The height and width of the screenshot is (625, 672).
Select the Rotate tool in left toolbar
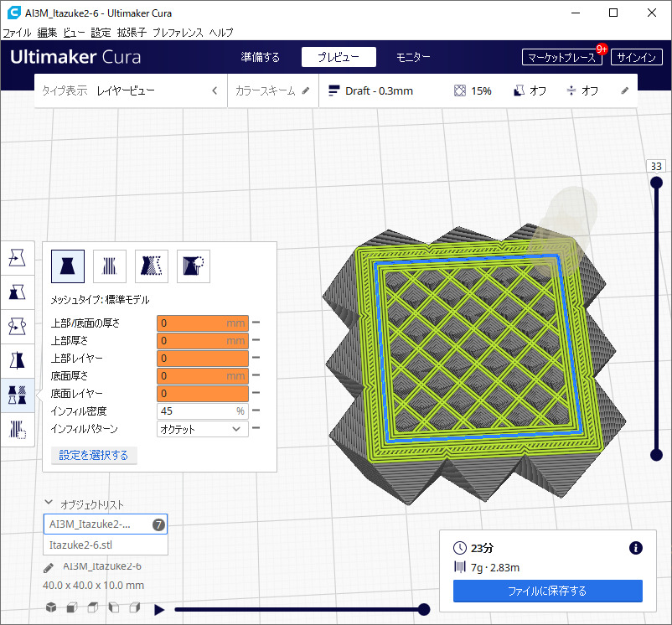coord(18,326)
